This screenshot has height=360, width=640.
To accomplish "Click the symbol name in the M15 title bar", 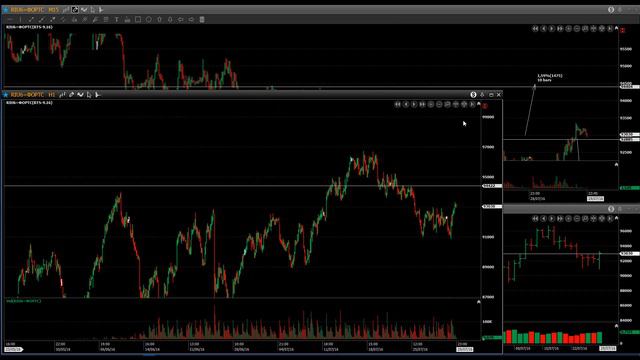I will [27, 9].
